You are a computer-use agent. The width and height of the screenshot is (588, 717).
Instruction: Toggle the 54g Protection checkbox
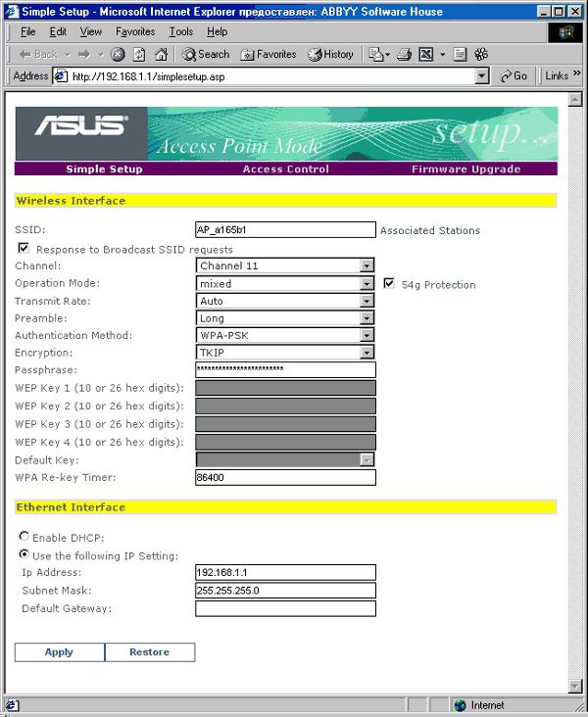click(389, 283)
